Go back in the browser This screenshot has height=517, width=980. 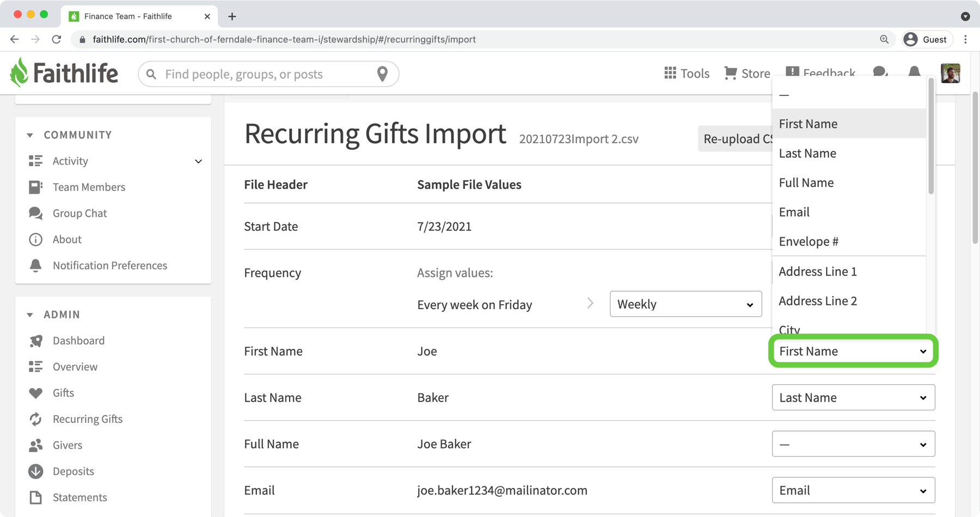pos(15,39)
